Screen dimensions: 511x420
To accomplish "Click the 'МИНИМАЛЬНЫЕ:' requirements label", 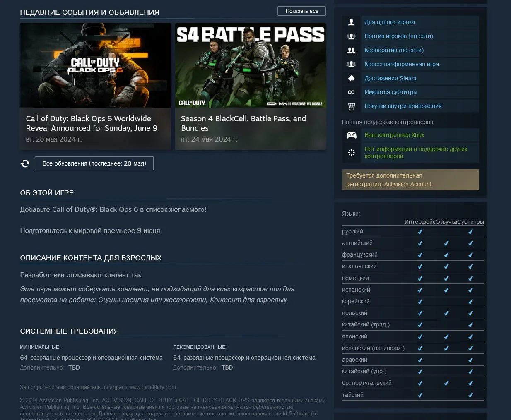I will tap(40, 347).
